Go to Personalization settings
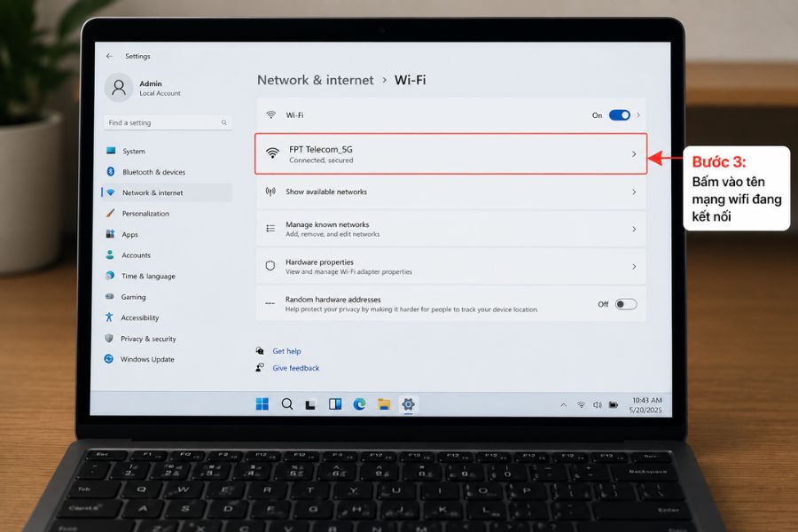Viewport: 798px width, 532px height. click(x=167, y=214)
